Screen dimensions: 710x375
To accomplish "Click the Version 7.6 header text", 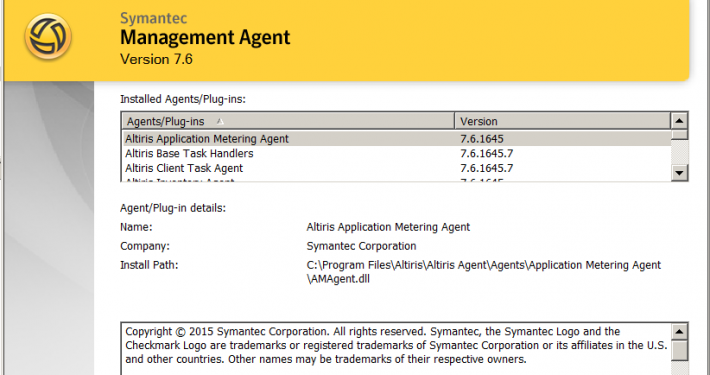I will click(156, 59).
